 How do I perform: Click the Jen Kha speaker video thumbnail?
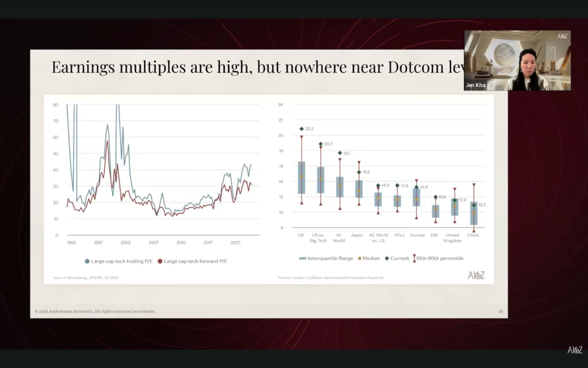517,61
